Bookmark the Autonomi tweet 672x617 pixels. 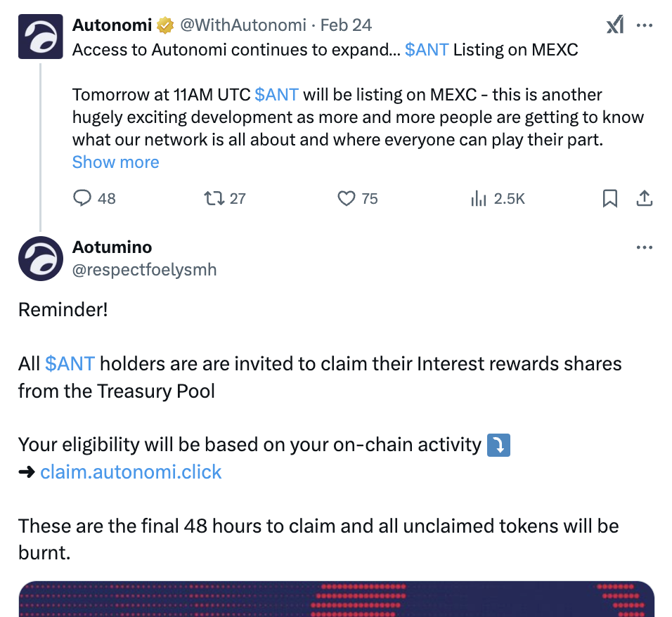pyautogui.click(x=610, y=199)
